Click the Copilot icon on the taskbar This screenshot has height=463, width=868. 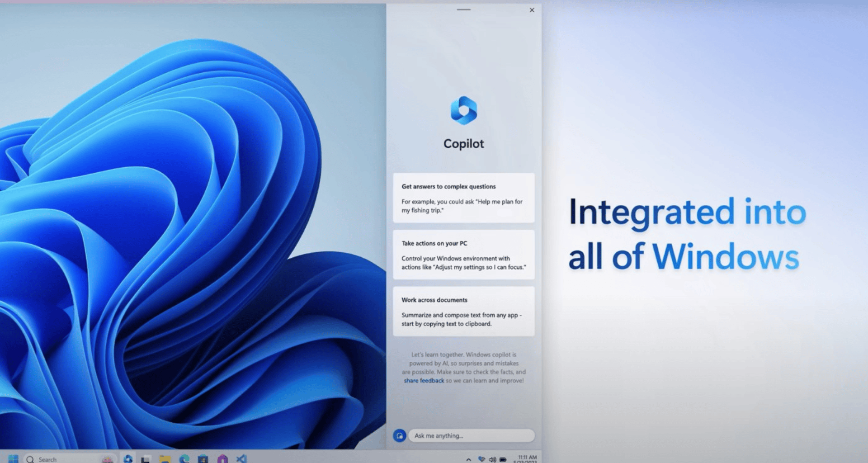pos(128,458)
